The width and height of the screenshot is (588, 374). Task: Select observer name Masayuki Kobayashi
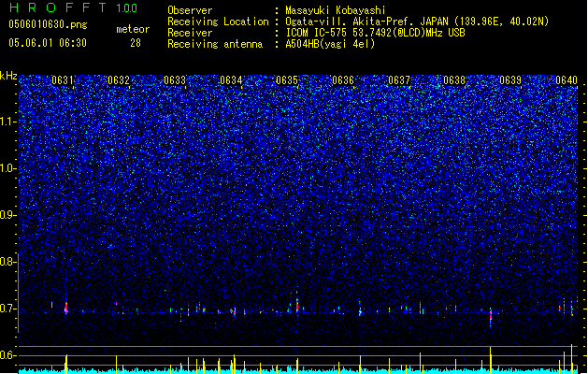coord(335,10)
